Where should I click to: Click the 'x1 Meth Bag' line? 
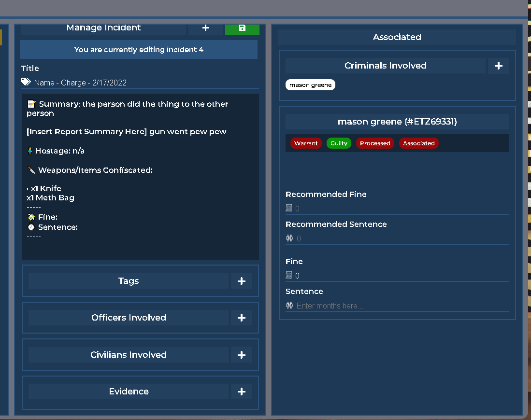tap(50, 198)
